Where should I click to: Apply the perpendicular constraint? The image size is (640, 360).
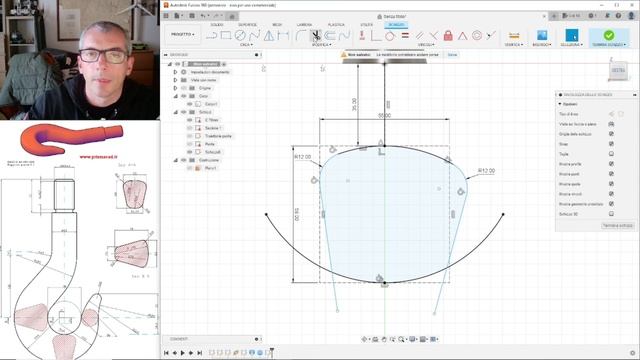pyautogui.click(x=433, y=36)
